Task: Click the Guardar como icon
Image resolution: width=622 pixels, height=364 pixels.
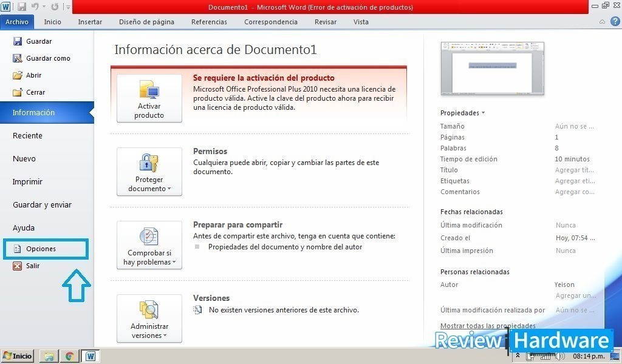Action: pos(18,58)
